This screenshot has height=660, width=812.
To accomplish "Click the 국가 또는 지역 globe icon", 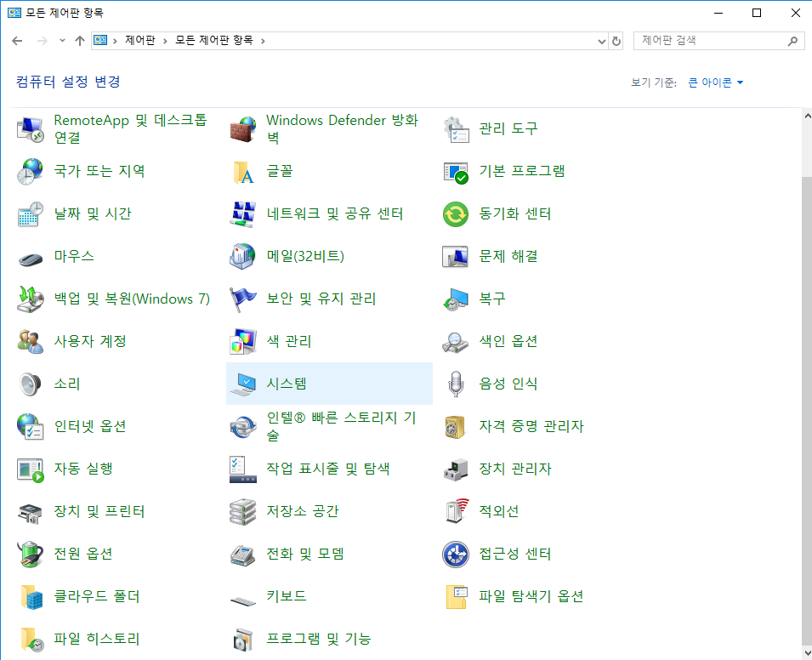I will click(x=31, y=172).
